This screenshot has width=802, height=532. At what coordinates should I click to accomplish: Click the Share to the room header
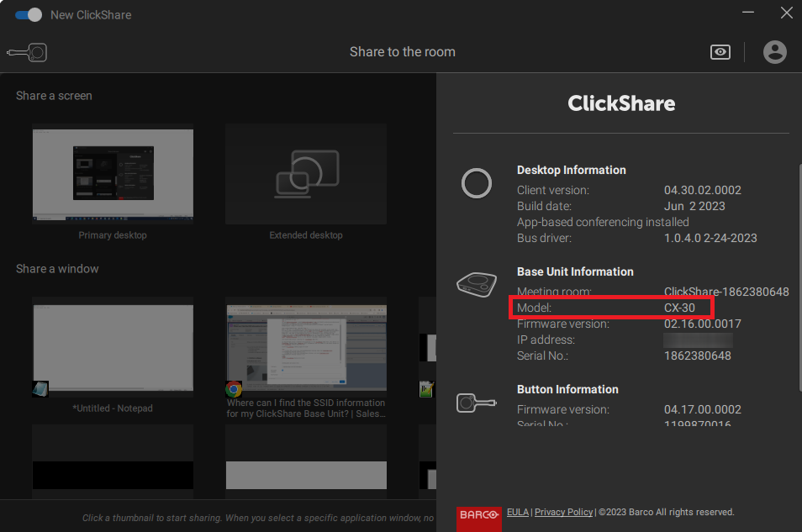tap(402, 52)
